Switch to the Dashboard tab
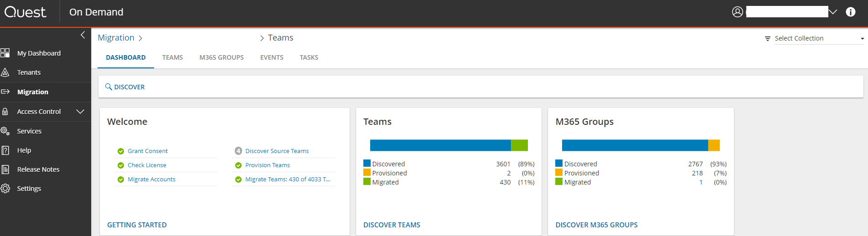 point(126,57)
